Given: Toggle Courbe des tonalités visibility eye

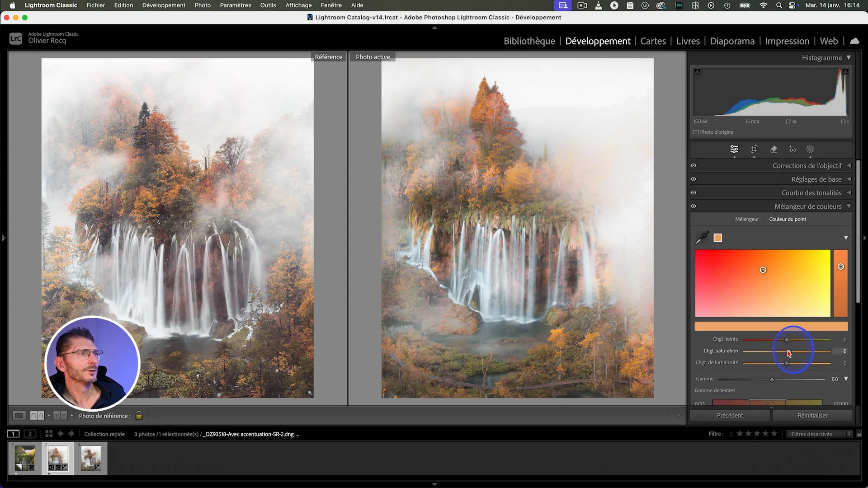Looking at the screenshot, I should coord(693,193).
